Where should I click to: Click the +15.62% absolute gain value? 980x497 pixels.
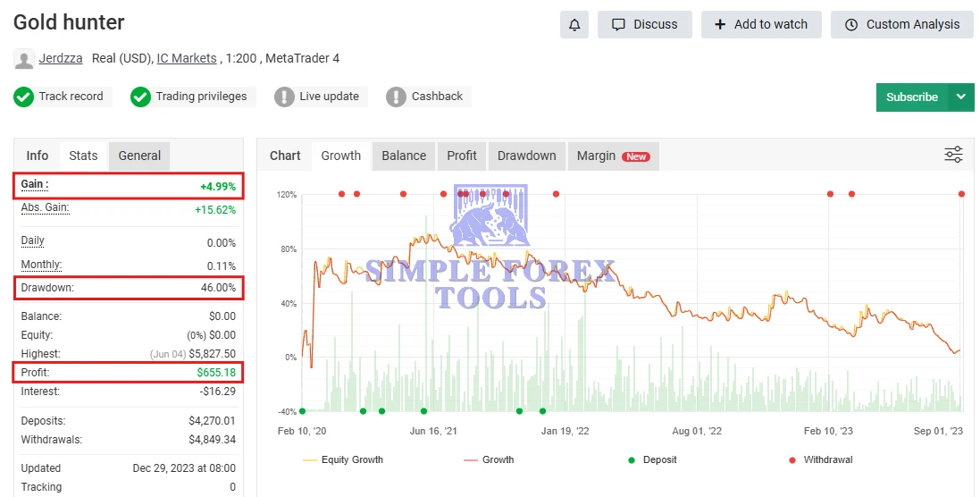coord(215,210)
